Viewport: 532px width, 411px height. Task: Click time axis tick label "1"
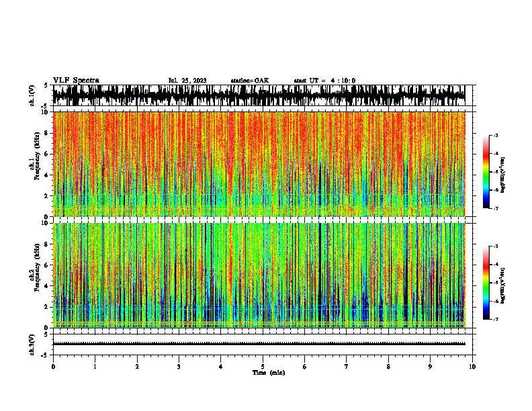pos(95,367)
